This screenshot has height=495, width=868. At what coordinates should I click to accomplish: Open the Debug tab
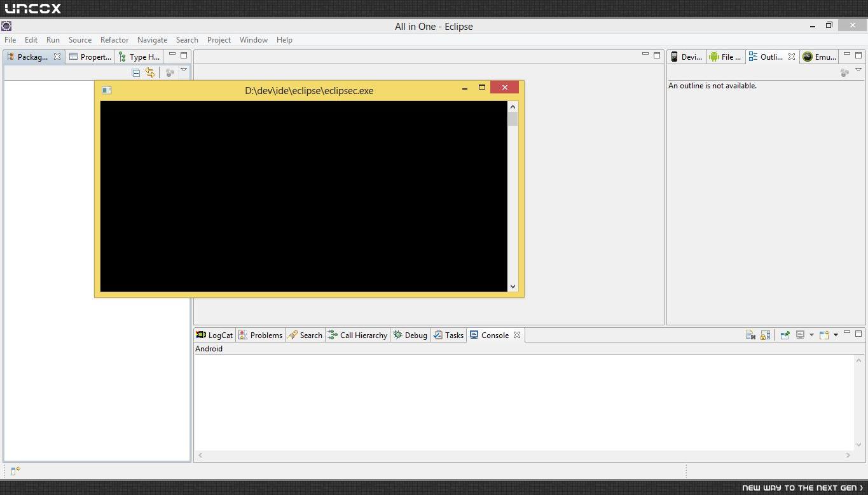pos(410,335)
